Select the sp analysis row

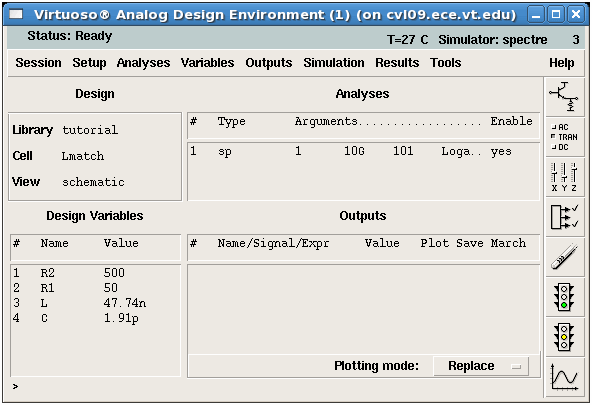(x=363, y=151)
